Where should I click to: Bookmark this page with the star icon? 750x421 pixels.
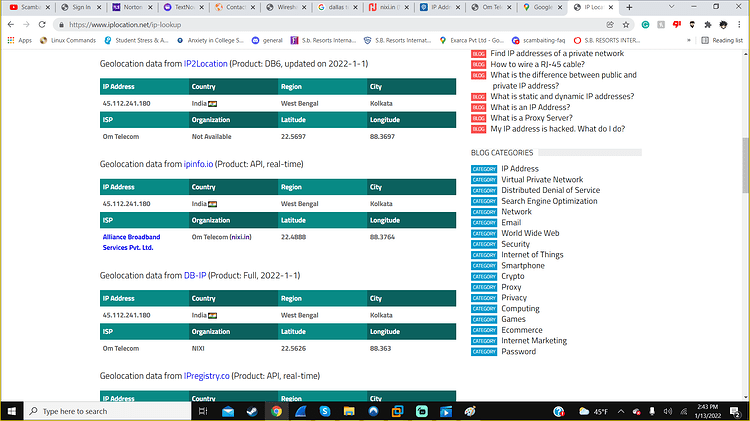pyautogui.click(x=626, y=24)
